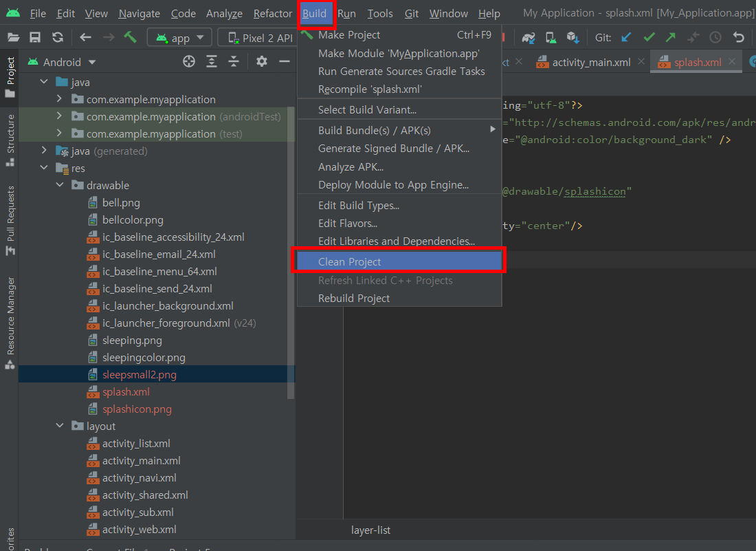Screen dimensions: 756x551
Task: Choose Edit Flavors menu entry
Action: 399,224
